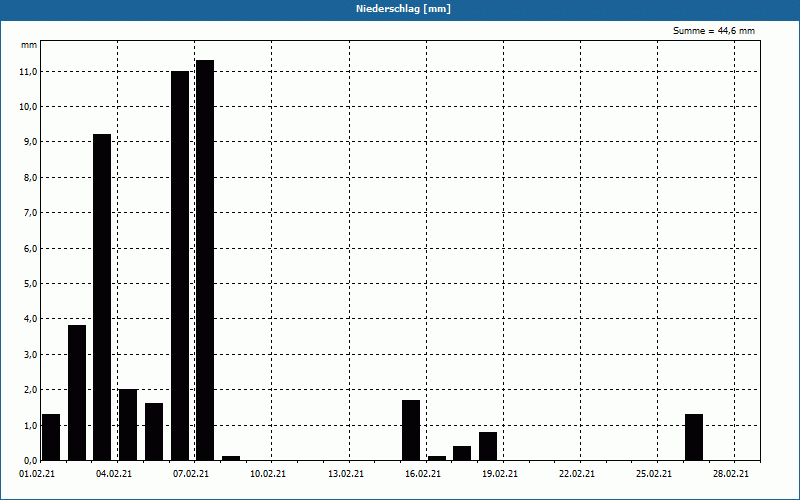Select the 1,6 mm bar on 05.02.21

[154, 432]
